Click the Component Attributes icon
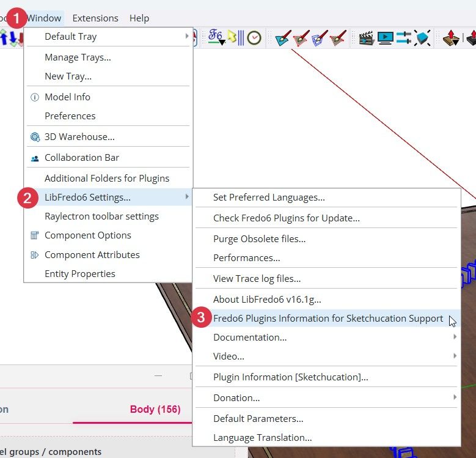476x458 pixels. [x=35, y=255]
